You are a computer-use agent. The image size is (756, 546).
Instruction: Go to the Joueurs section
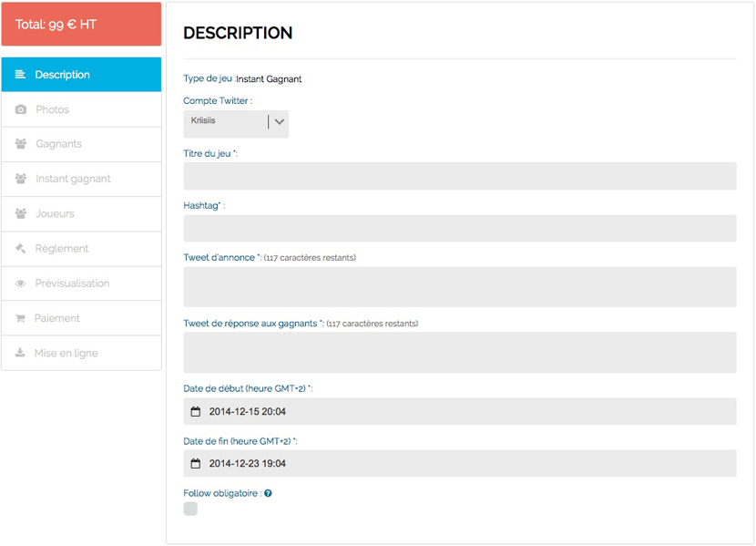tap(81, 213)
